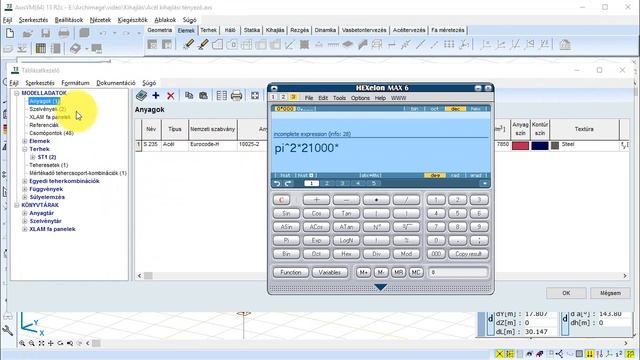
Task: Click the calculator memory value field
Action: coord(458,272)
